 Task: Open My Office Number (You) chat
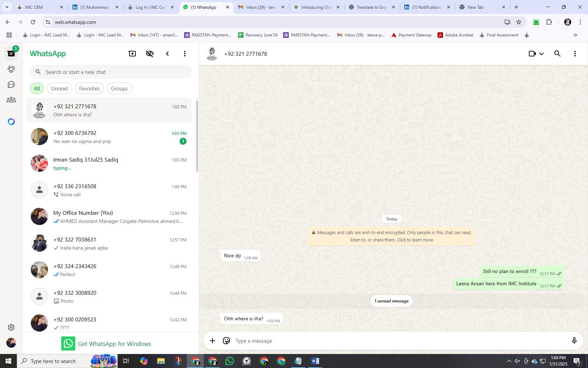point(109,217)
